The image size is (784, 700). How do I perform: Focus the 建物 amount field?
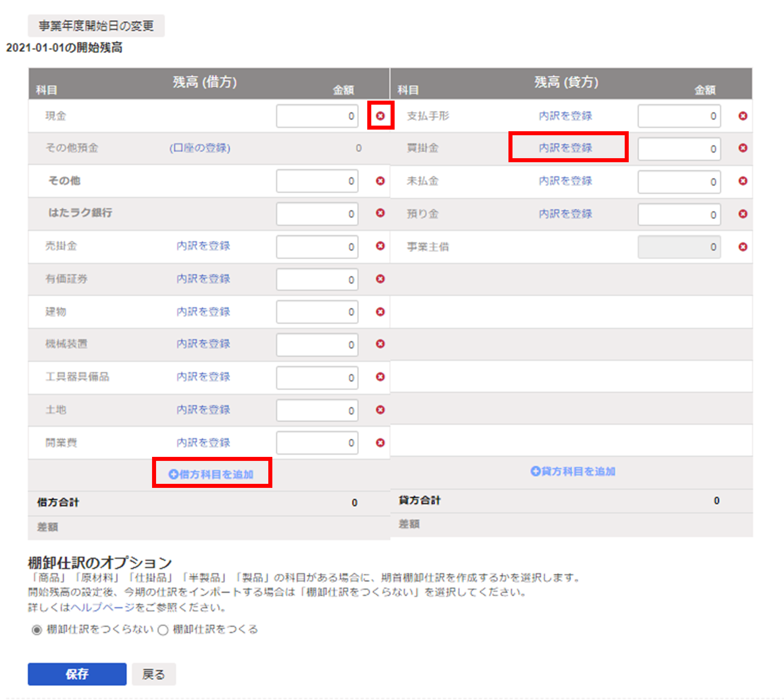317,312
